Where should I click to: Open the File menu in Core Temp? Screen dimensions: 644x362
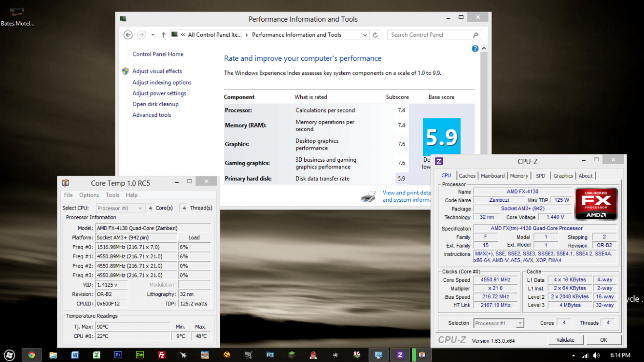tap(69, 195)
